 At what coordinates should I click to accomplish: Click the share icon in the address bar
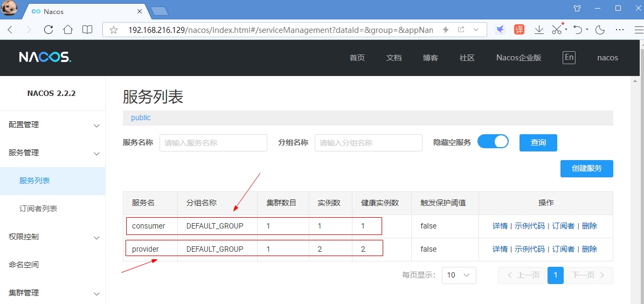point(461,30)
